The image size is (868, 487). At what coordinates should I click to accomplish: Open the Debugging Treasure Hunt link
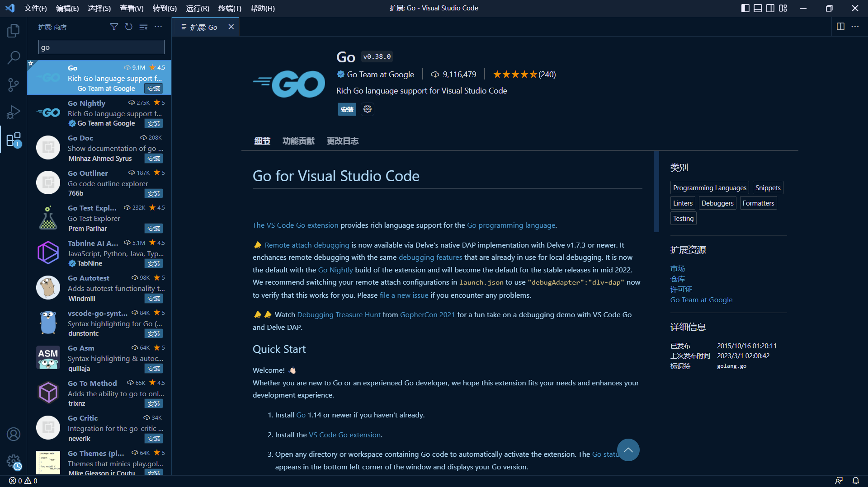click(x=339, y=315)
